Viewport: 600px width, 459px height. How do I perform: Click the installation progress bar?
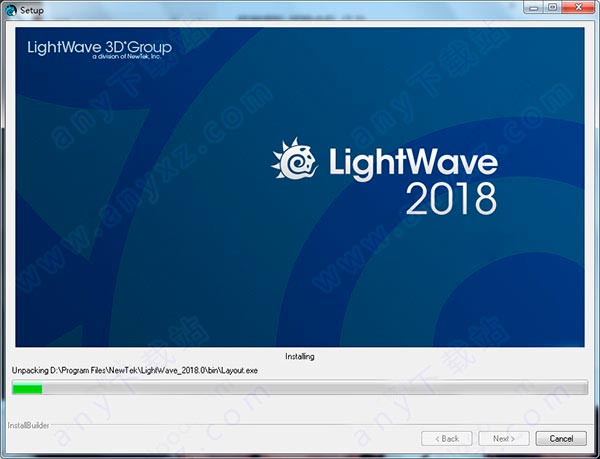coord(300,387)
